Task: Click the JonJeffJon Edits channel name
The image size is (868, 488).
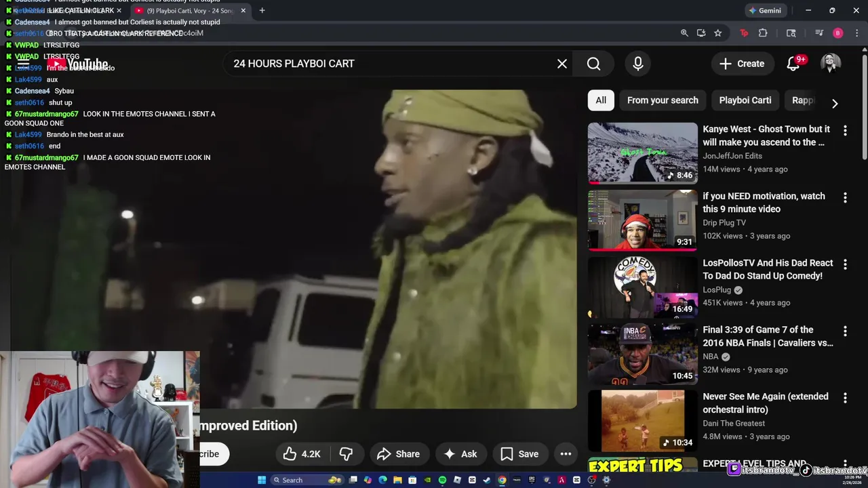Action: coord(732,156)
